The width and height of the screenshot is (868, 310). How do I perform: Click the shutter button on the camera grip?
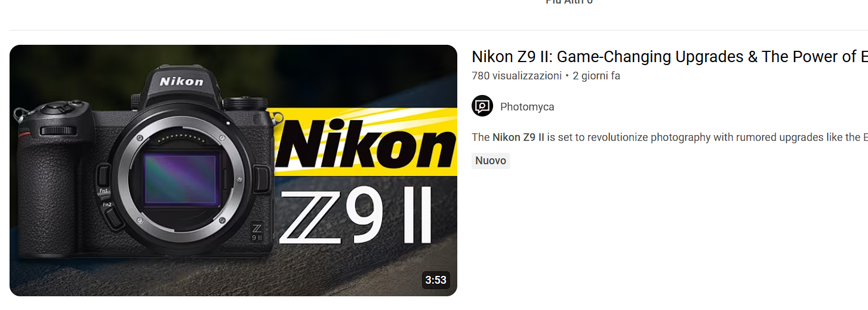[56, 108]
